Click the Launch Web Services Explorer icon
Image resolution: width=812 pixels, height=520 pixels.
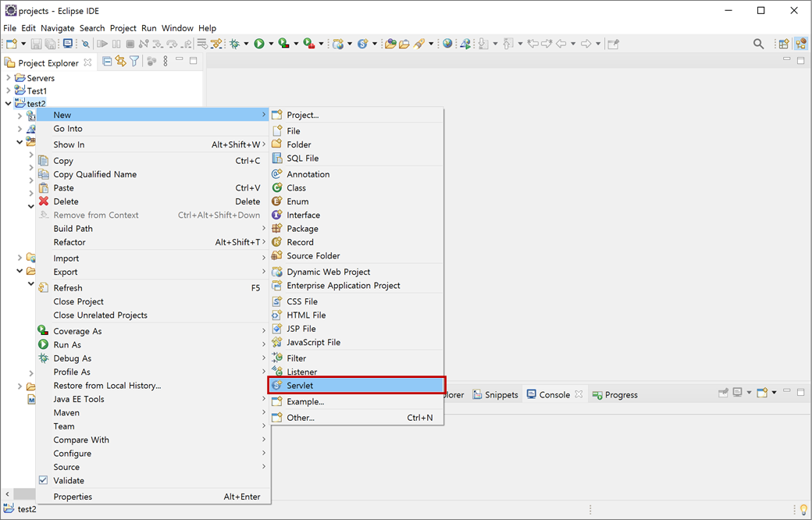465,44
